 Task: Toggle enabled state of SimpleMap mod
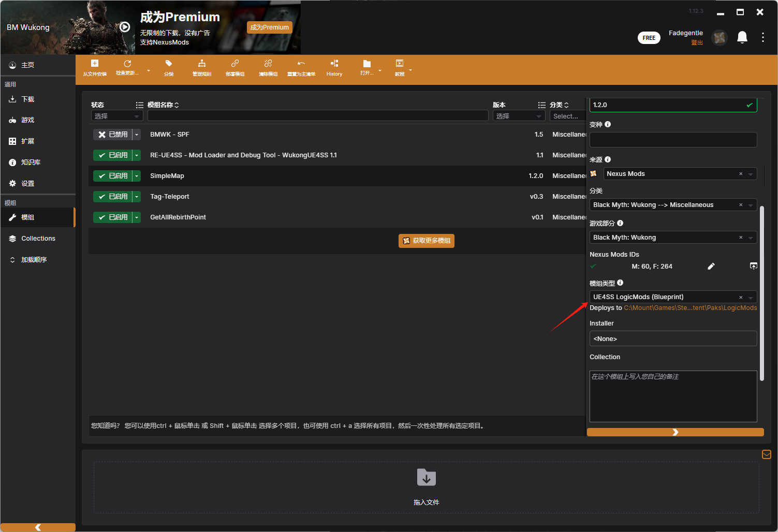coord(113,176)
